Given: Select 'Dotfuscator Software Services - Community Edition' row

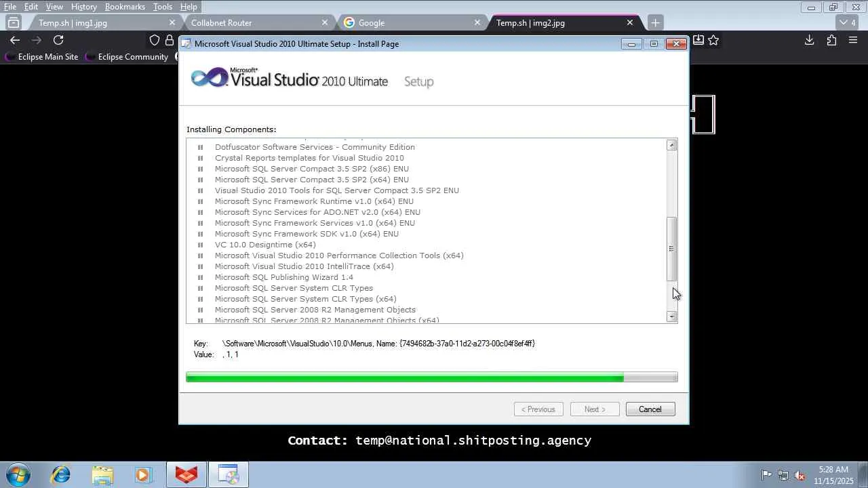Looking at the screenshot, I should pos(315,147).
